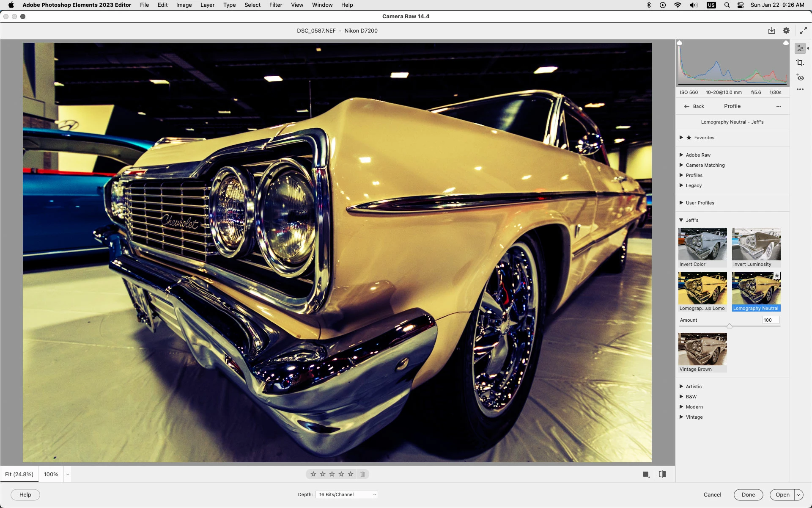Select the Crop tool icon

(800, 63)
